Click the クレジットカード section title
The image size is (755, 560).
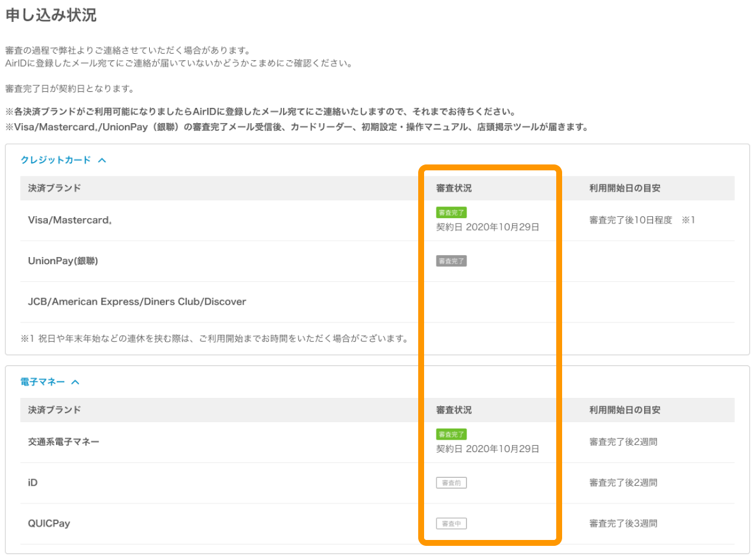(56, 160)
